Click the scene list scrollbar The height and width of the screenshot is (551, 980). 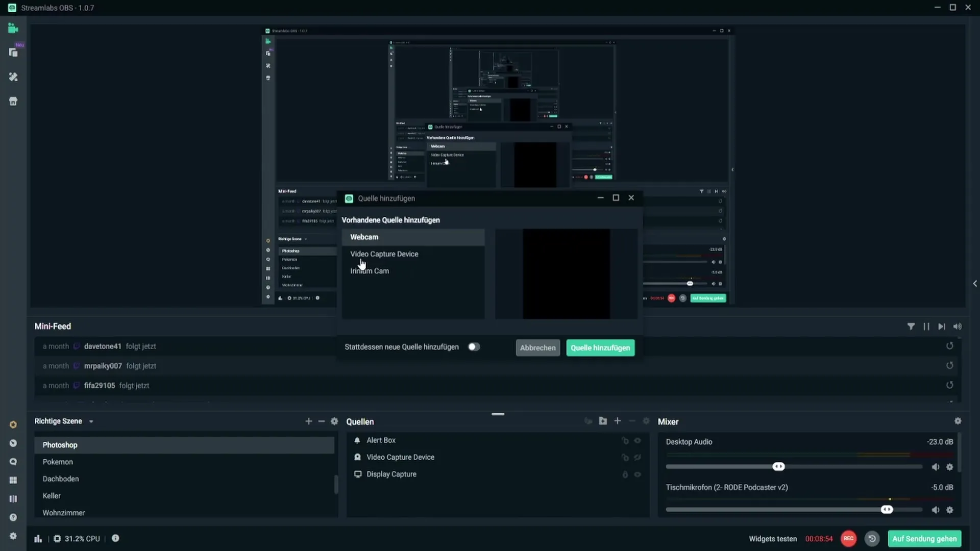[336, 484]
